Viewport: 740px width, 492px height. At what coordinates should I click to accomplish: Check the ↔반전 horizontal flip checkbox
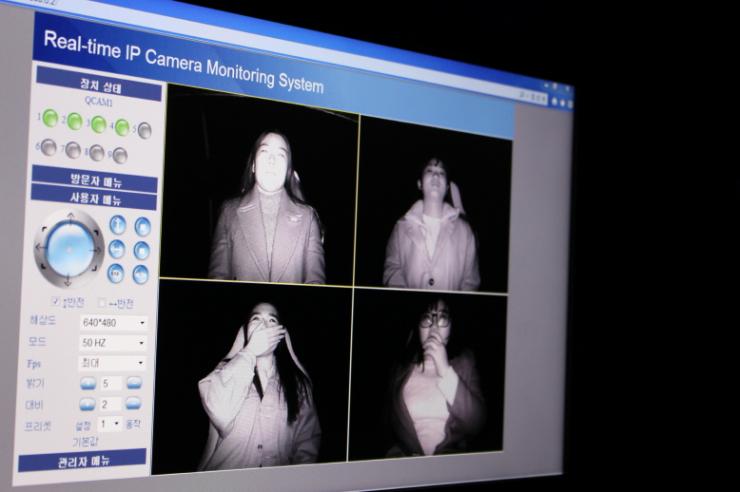101,303
